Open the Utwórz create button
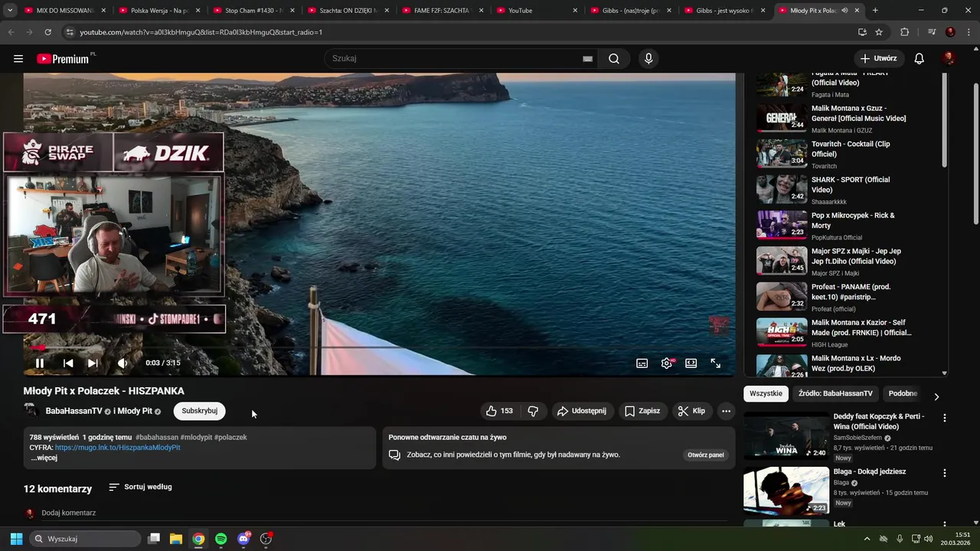 [879, 59]
